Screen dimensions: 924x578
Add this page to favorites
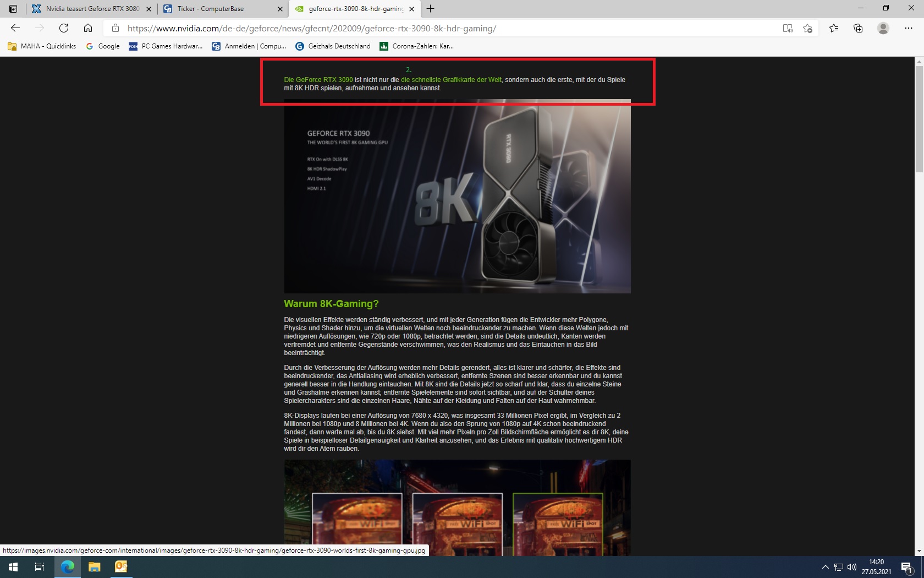click(x=807, y=29)
